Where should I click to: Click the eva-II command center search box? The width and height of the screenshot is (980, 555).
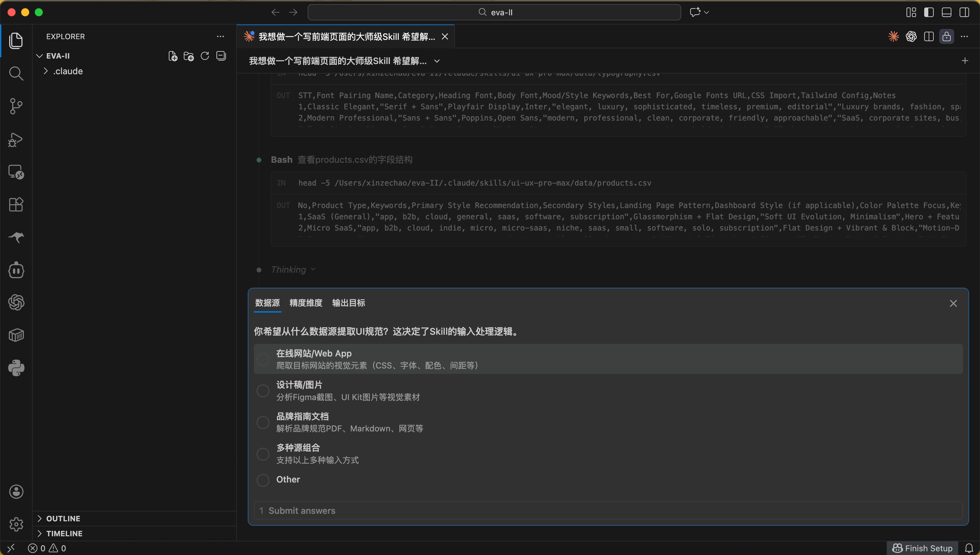coord(494,13)
